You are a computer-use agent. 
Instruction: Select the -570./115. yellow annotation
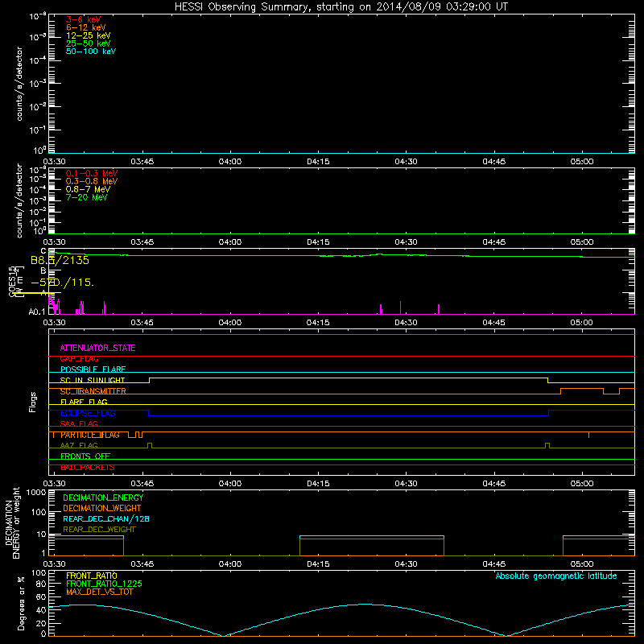[x=63, y=283]
